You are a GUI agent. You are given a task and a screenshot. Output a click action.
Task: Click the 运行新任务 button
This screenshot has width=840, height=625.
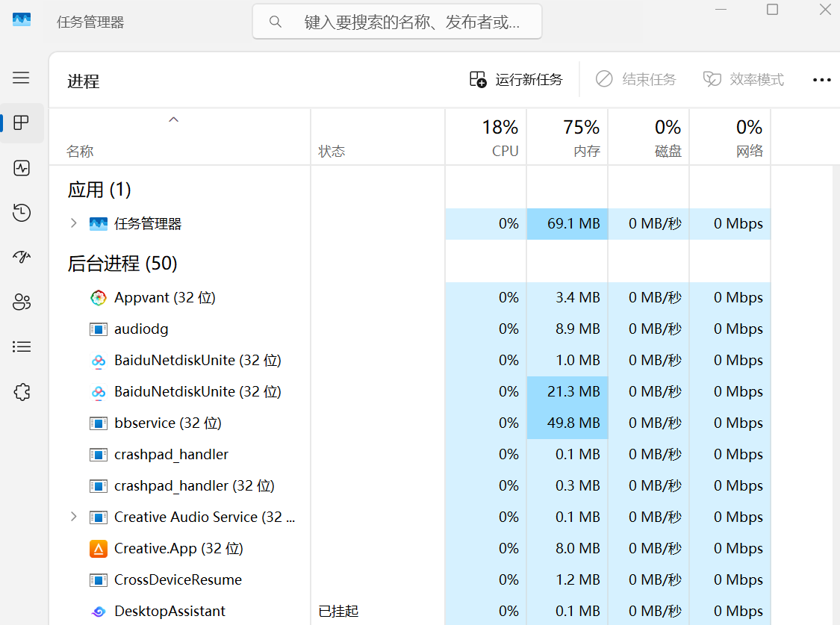pyautogui.click(x=516, y=79)
